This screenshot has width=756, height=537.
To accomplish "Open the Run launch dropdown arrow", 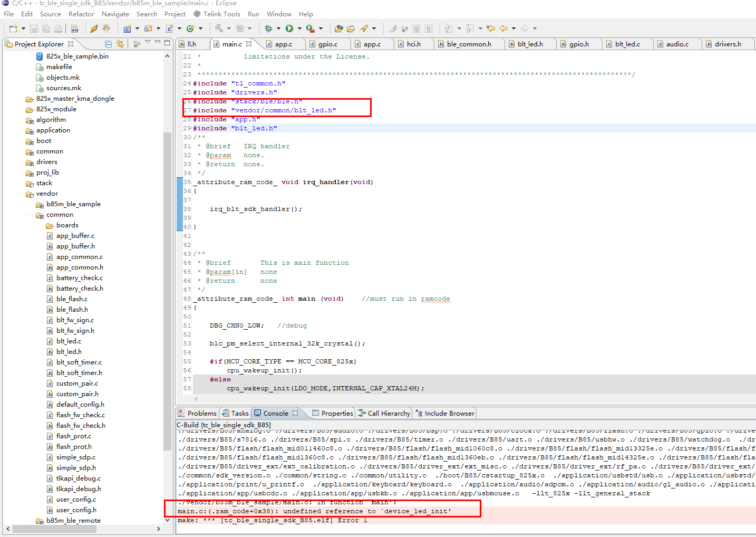I will click(299, 28).
